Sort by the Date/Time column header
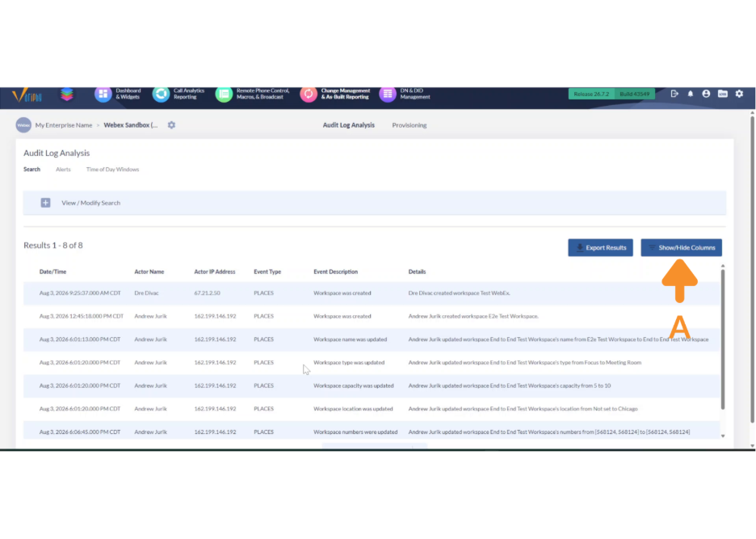Screen dimensions: 756x539 53,272
